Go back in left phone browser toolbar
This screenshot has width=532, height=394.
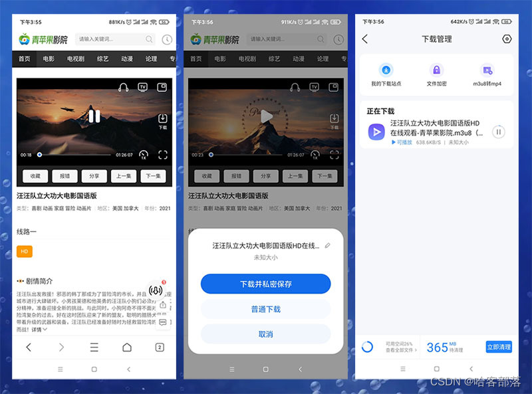[x=29, y=347]
